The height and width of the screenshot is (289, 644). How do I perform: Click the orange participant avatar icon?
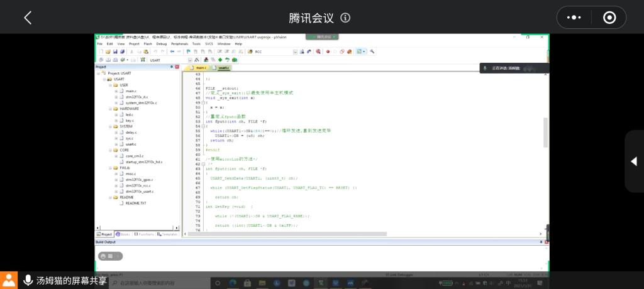point(9,281)
